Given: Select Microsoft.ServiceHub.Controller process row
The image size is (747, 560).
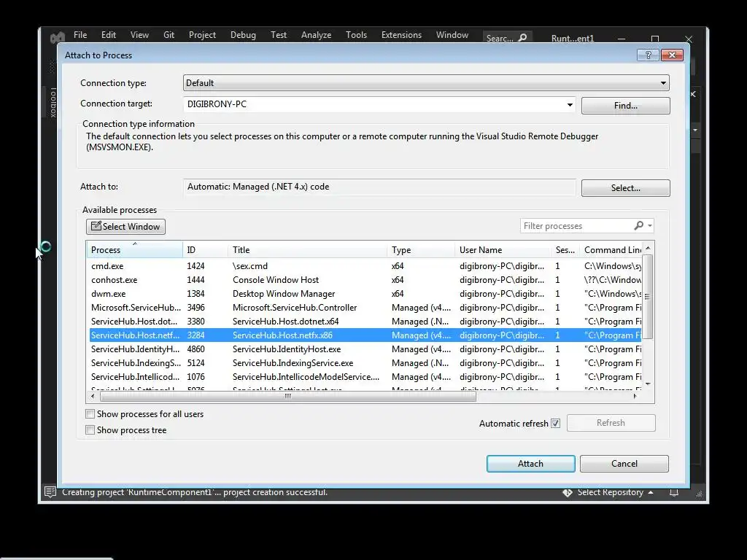Looking at the screenshot, I should click(x=365, y=308).
